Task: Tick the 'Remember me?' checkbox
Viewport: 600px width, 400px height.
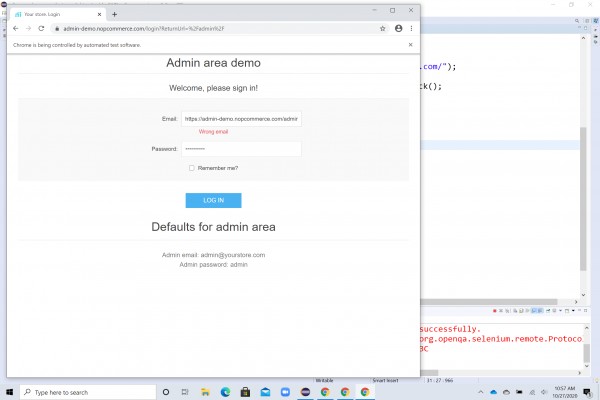Action: (191, 168)
